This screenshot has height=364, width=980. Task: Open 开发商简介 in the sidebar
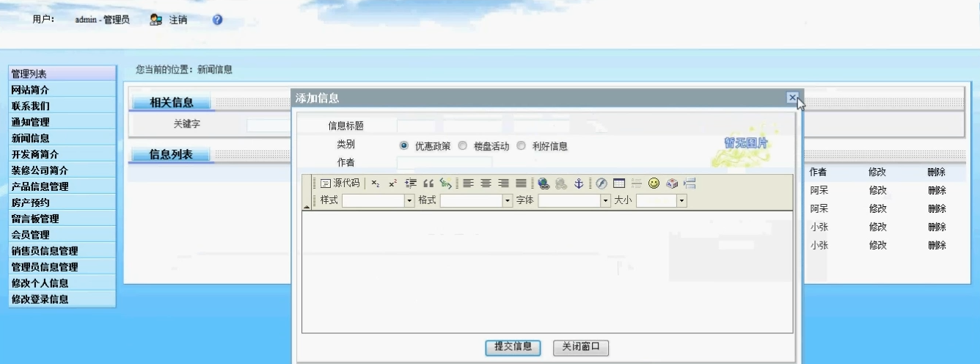click(62, 154)
